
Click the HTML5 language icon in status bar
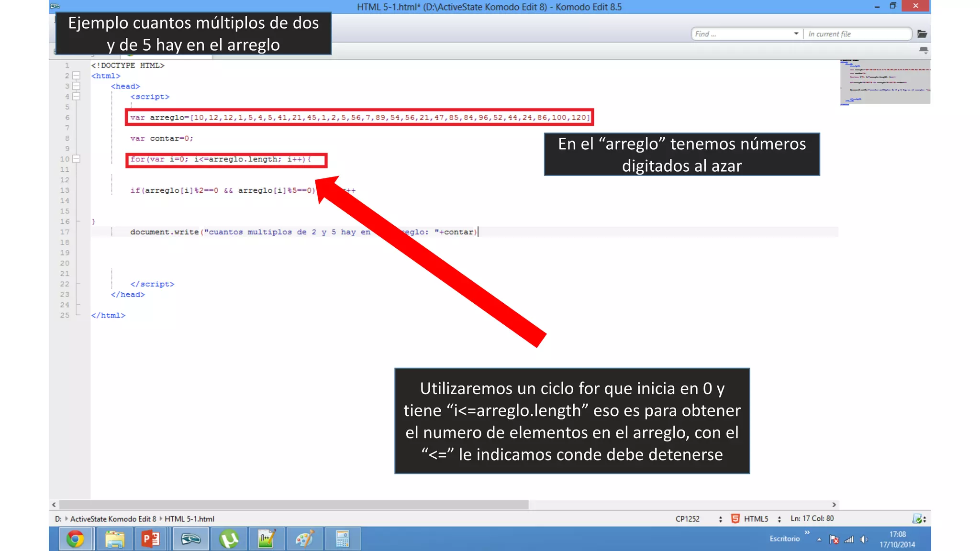point(735,518)
